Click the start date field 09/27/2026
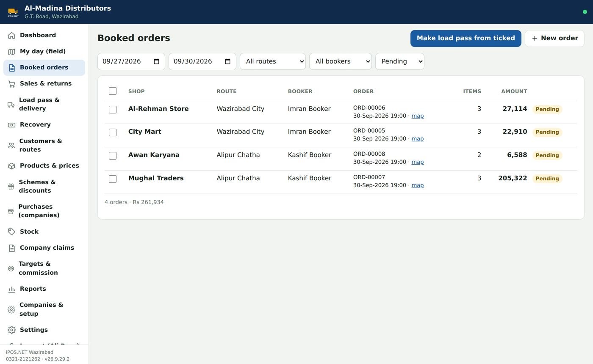593x364 pixels. (131, 61)
